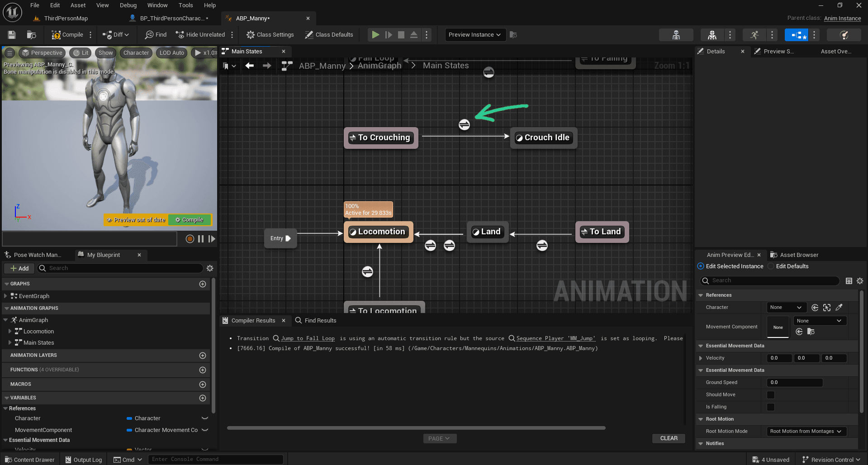Open Find in blueprint

(156, 35)
